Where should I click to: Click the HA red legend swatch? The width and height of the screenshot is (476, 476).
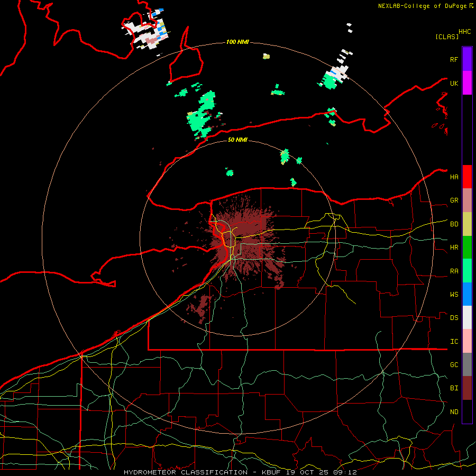(x=467, y=177)
